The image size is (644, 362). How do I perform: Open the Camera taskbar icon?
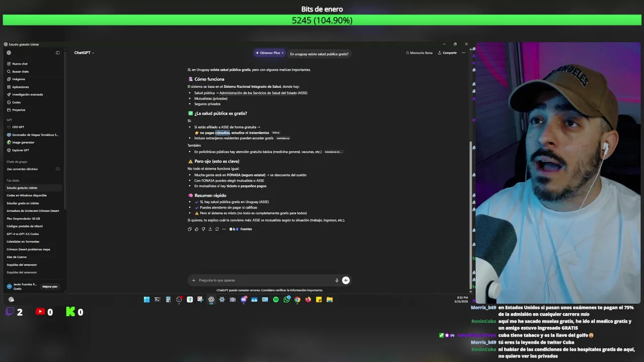[232, 300]
